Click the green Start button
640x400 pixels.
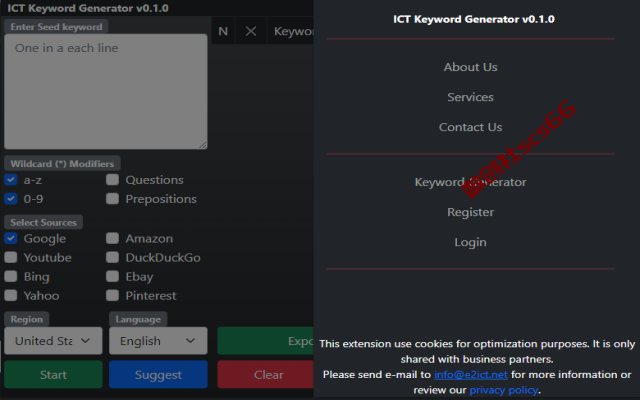53,374
